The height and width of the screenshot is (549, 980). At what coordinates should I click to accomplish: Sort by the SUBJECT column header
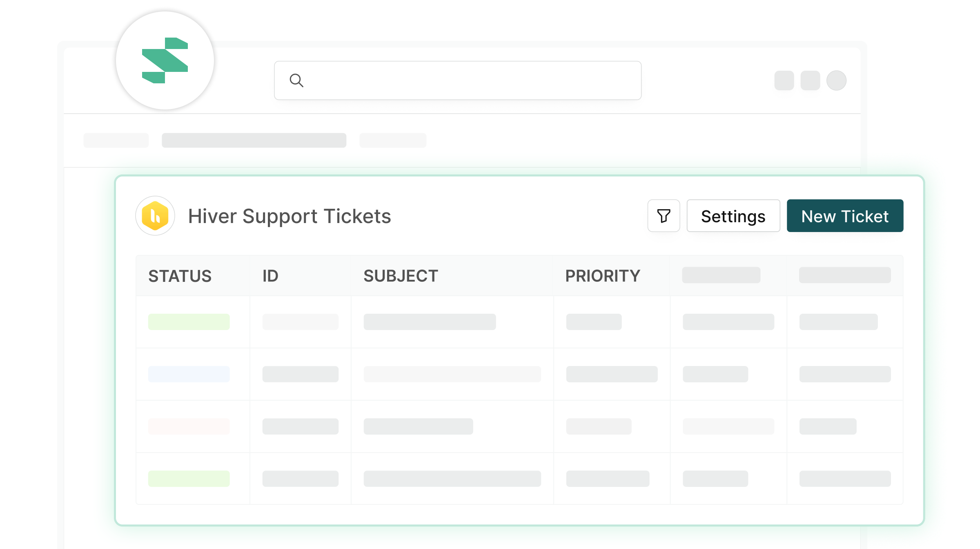pyautogui.click(x=401, y=276)
